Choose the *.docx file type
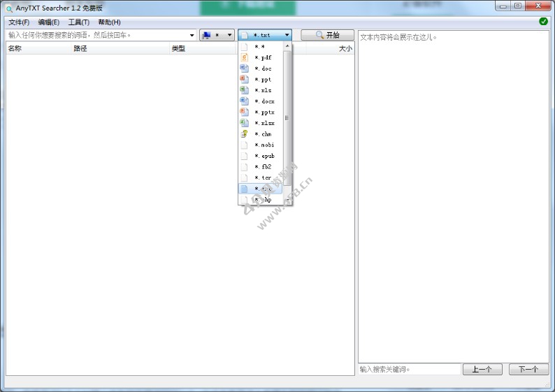Image resolution: width=555 pixels, height=392 pixels. point(261,101)
